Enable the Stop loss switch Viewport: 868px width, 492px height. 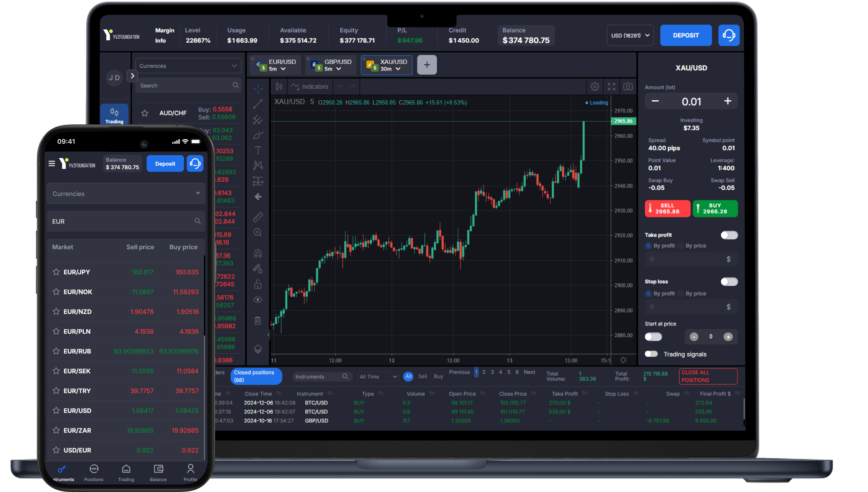click(x=729, y=282)
